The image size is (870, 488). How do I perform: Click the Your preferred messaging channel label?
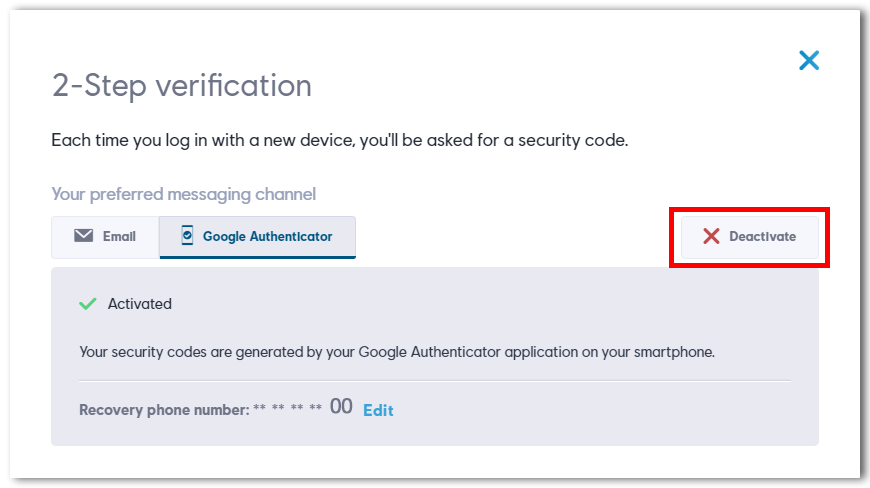tap(184, 195)
